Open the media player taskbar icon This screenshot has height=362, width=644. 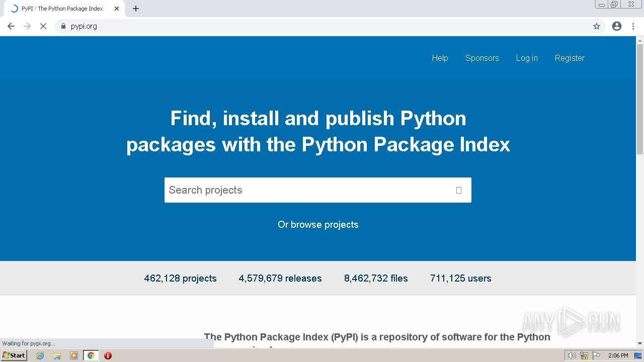click(74, 355)
